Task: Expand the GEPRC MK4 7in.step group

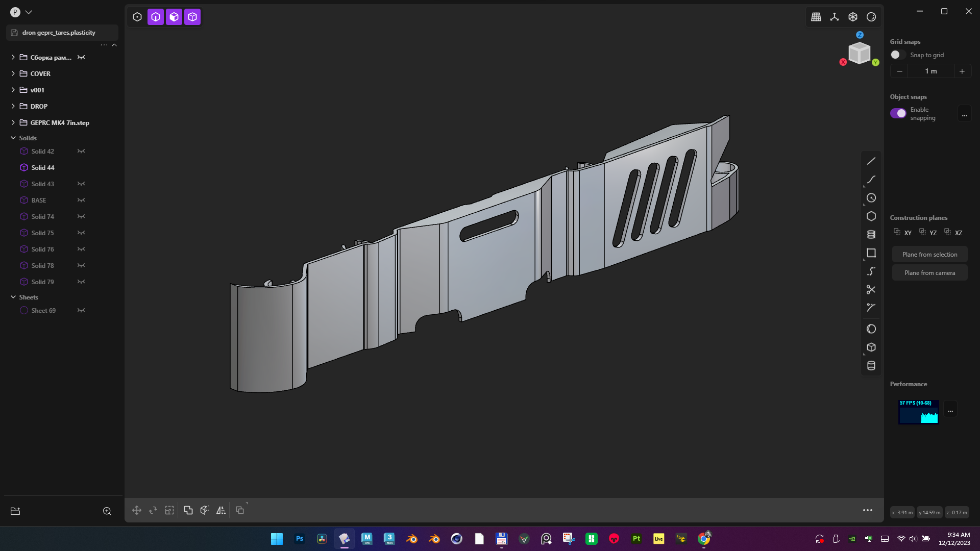Action: pyautogui.click(x=13, y=122)
